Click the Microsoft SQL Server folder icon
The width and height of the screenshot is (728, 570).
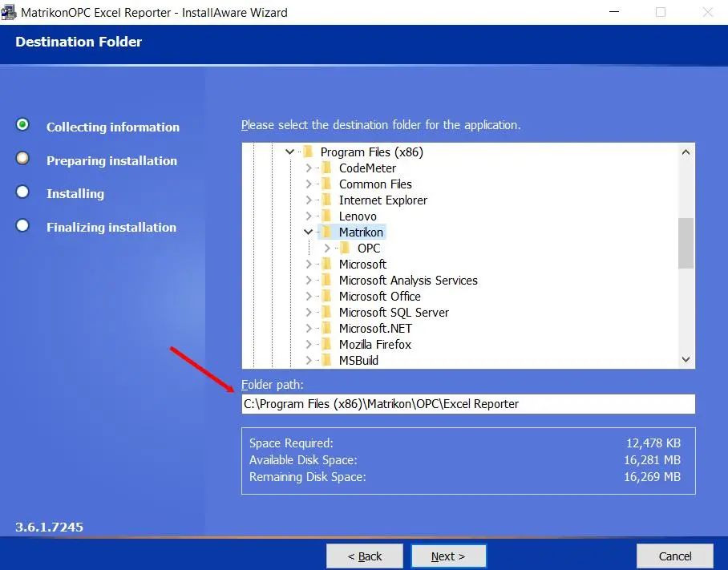click(x=326, y=312)
